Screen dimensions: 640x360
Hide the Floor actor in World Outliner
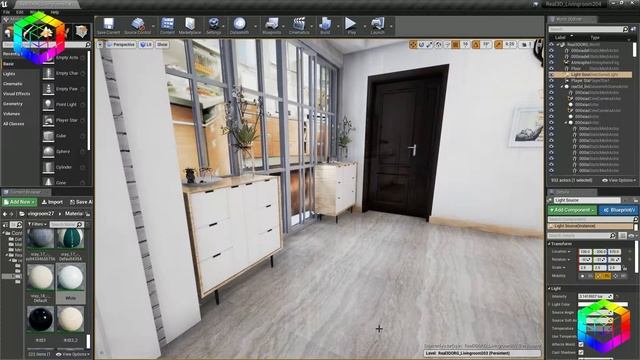[x=551, y=69]
